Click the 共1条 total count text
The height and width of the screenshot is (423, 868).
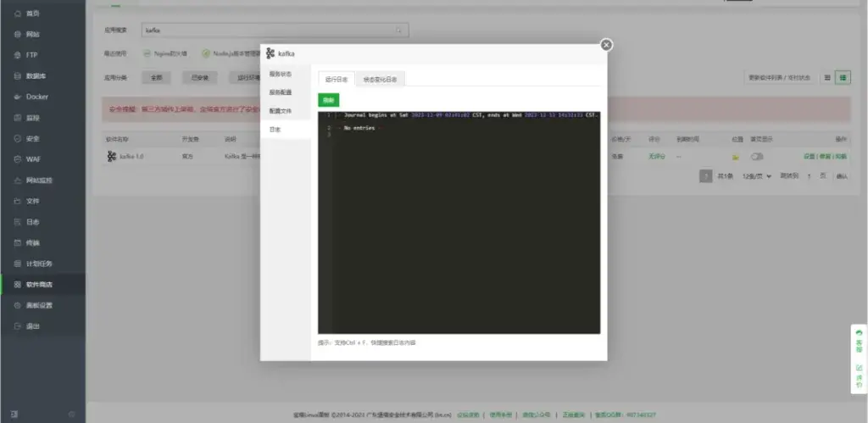[726, 176]
